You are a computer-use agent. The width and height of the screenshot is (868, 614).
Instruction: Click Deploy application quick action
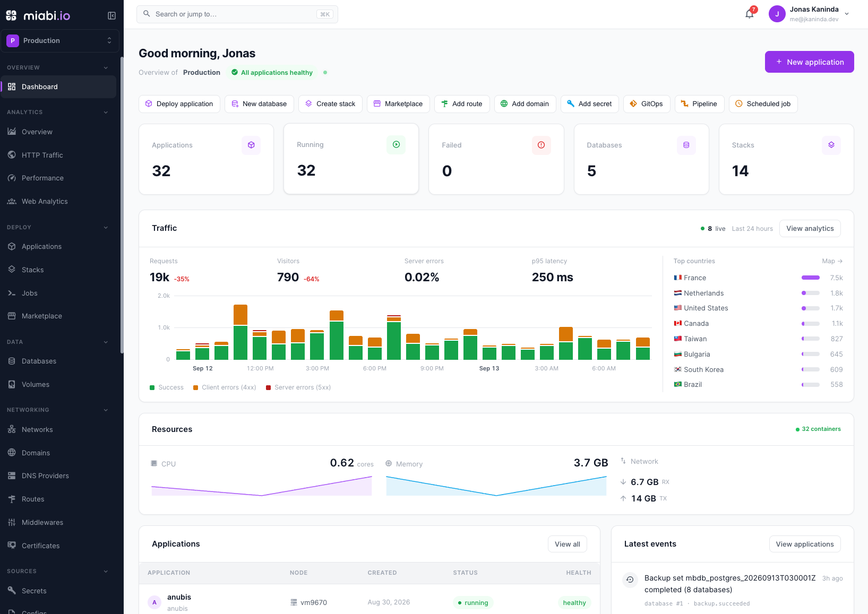179,104
